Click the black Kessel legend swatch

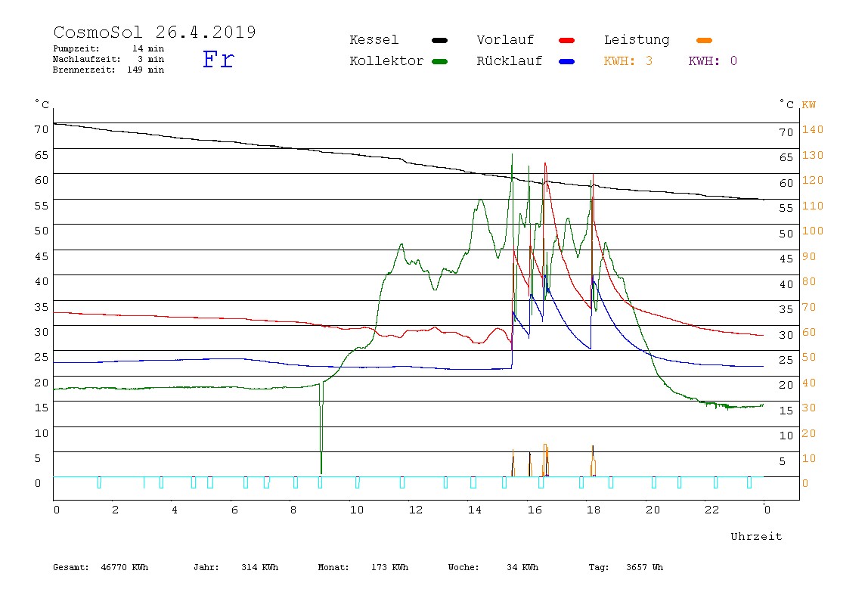(x=439, y=40)
